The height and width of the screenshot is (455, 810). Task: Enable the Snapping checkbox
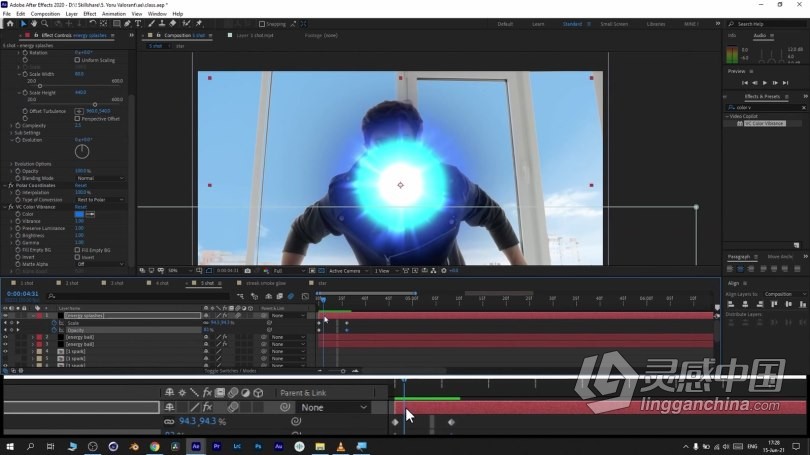[262, 24]
